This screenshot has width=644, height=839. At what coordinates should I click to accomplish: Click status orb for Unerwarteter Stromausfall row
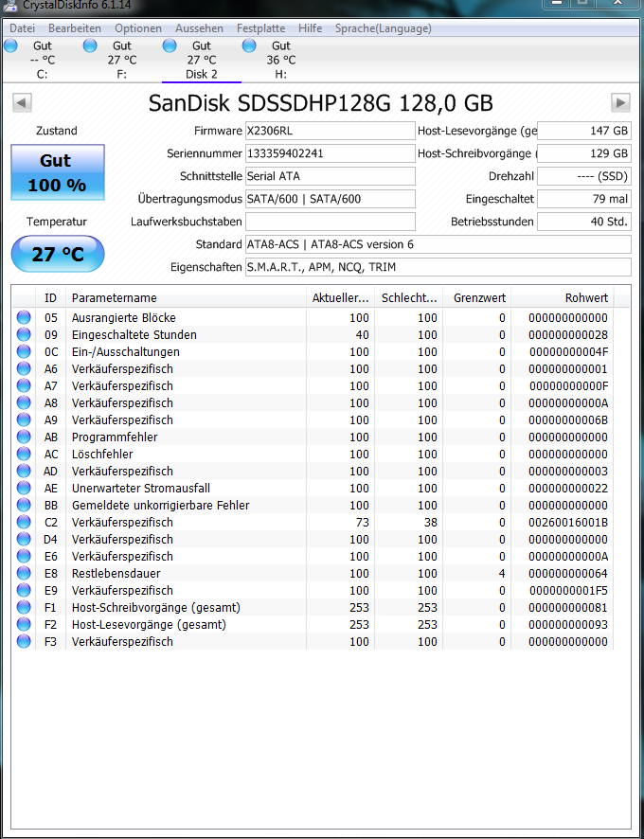(24, 488)
